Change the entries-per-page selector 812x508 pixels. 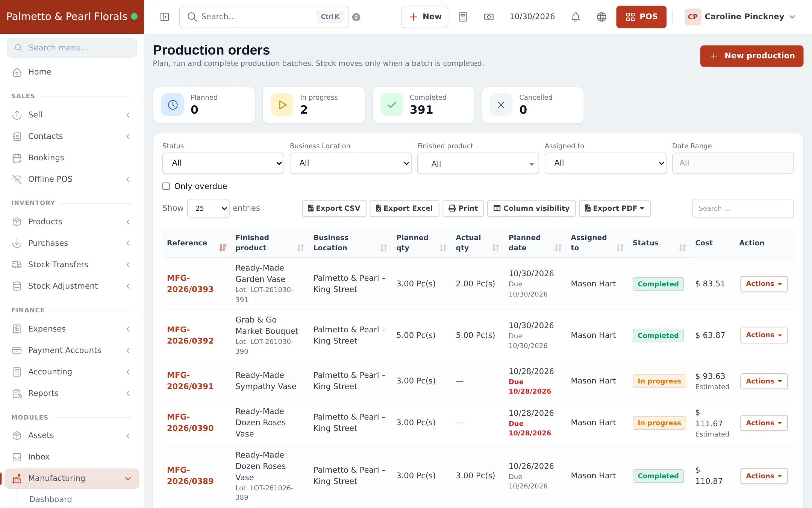(208, 208)
